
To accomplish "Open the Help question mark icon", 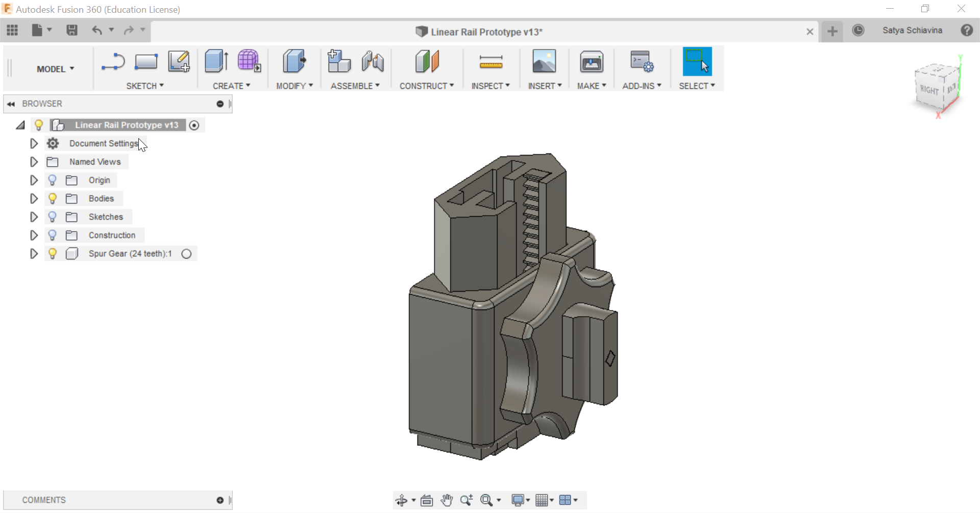I will [x=967, y=31].
